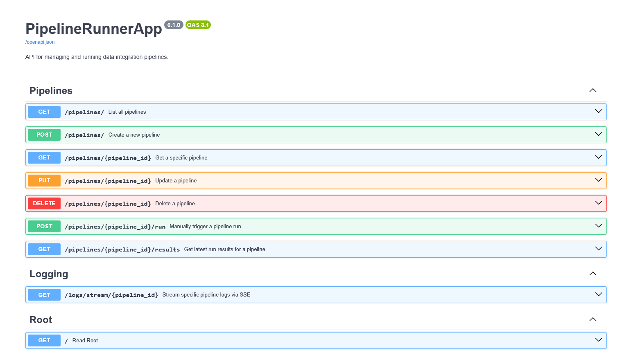Open the /logs/stream/{pipeline_id} endpoint path
Viewport: 631px width, 364px height.
111,295
